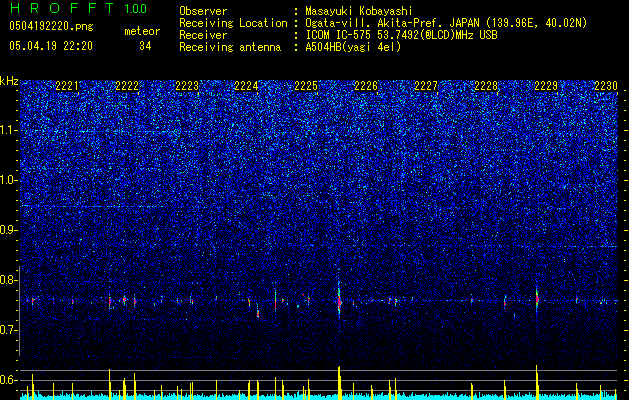Click the 0.8 frequency axis label
Image resolution: width=629 pixels, height=400 pixels.
9,280
